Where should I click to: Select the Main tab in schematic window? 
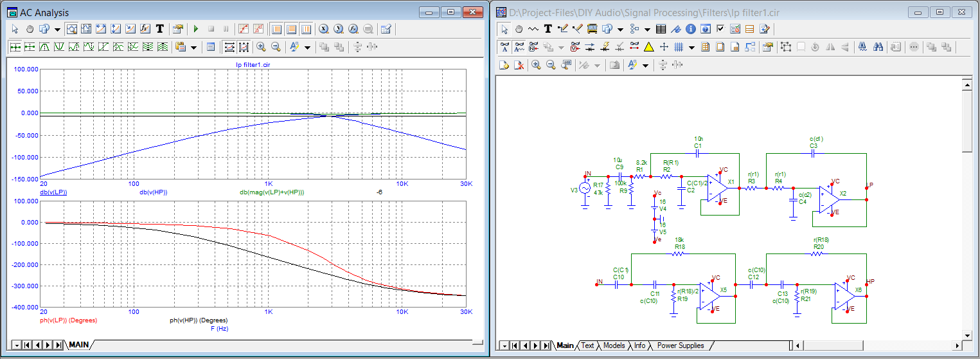[x=565, y=345]
